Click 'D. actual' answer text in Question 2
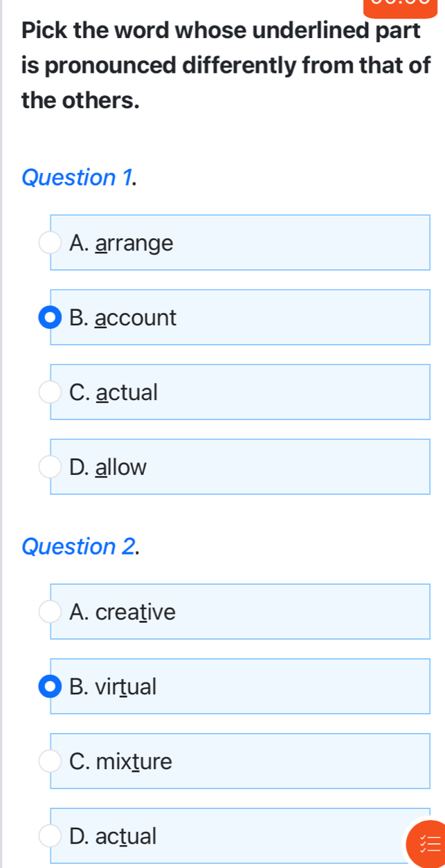The image size is (445, 868). click(113, 835)
